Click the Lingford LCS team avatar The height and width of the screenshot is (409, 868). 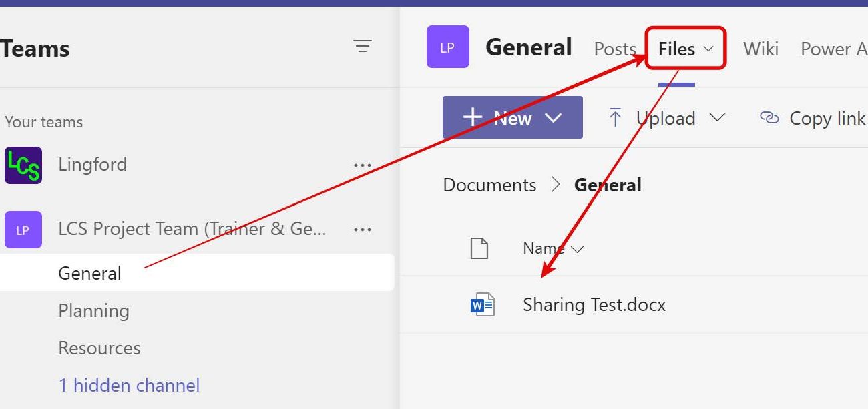click(x=23, y=165)
